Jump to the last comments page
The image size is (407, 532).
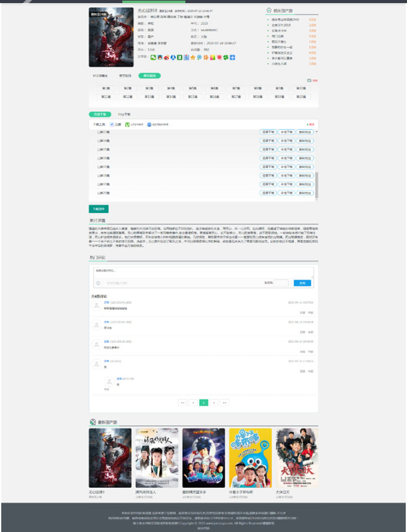pos(225,403)
